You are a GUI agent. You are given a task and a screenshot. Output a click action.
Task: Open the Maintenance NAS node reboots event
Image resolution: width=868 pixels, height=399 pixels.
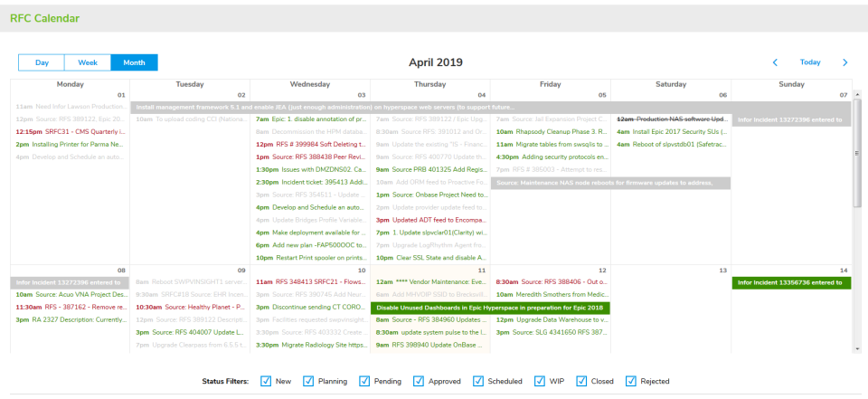click(611, 183)
